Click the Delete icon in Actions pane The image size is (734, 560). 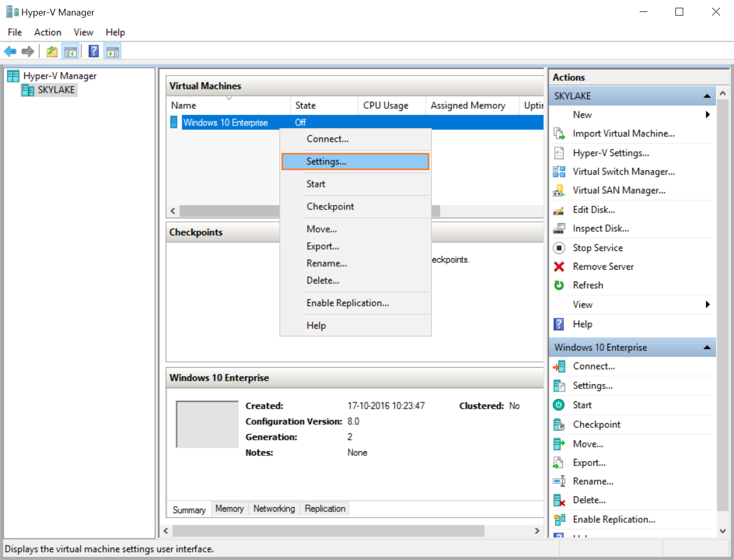point(559,500)
